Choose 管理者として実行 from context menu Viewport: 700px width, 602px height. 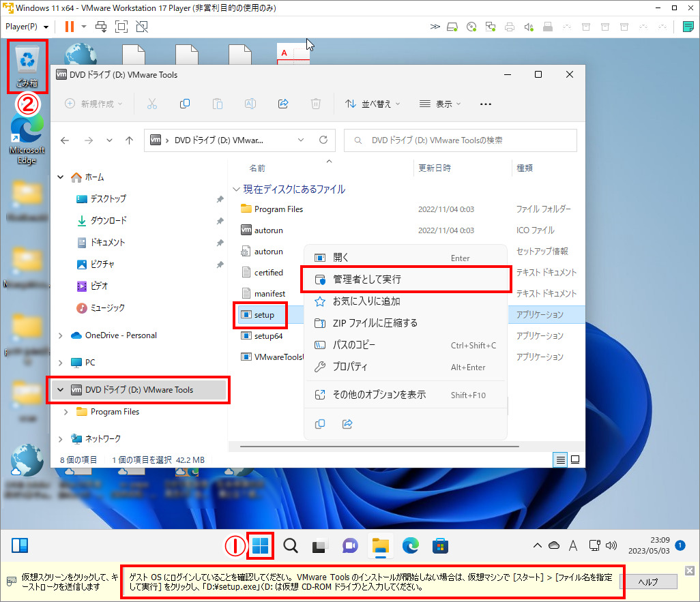[x=405, y=280]
